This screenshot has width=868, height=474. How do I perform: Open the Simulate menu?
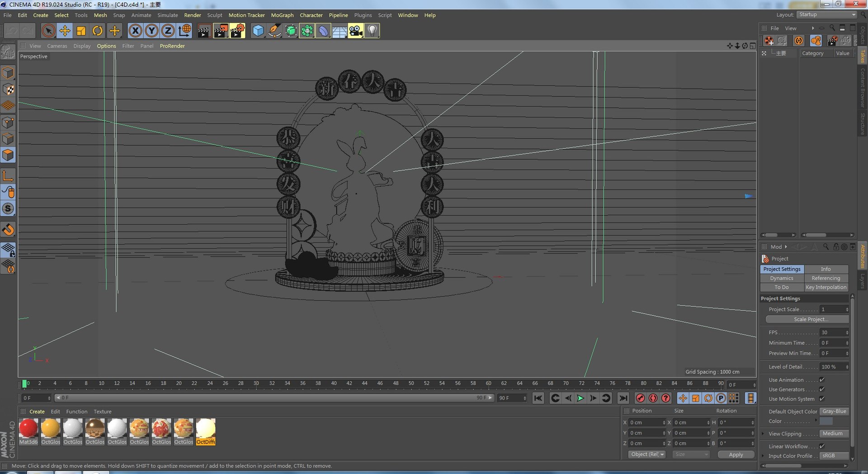point(168,15)
